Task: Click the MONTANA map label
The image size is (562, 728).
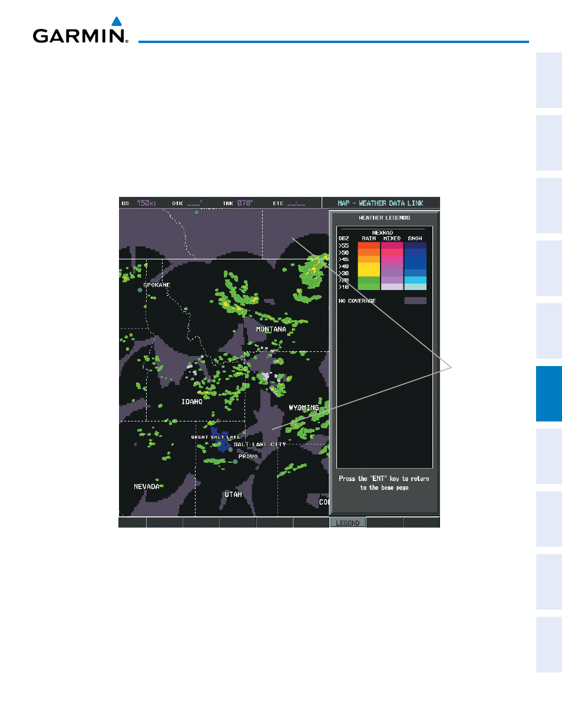Action: coord(271,330)
